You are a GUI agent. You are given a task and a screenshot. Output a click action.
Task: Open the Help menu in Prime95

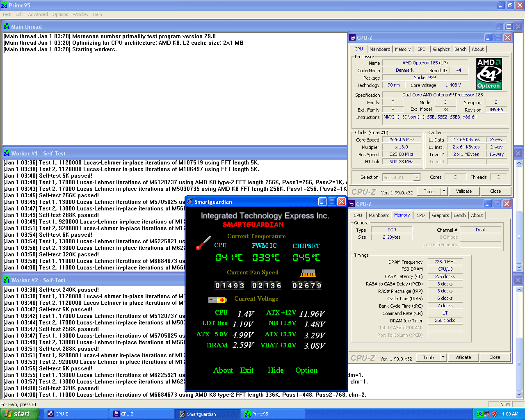[x=97, y=14]
